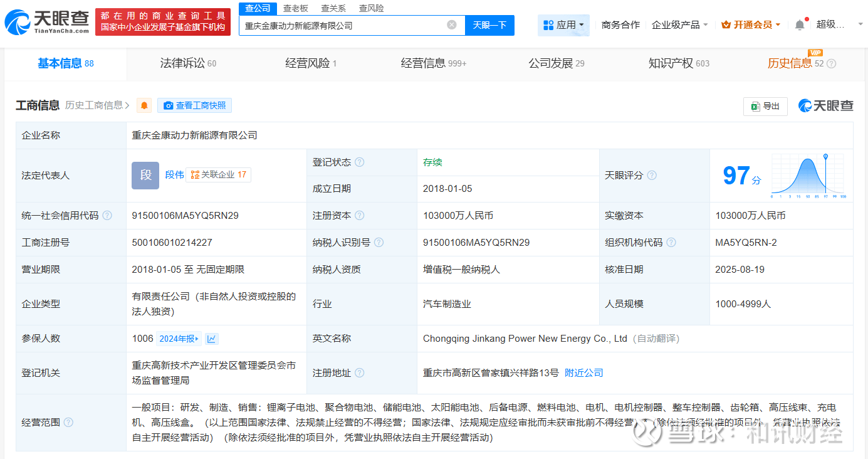This screenshot has width=868, height=459.
Task: Open the 商务合作 link
Action: tap(620, 25)
